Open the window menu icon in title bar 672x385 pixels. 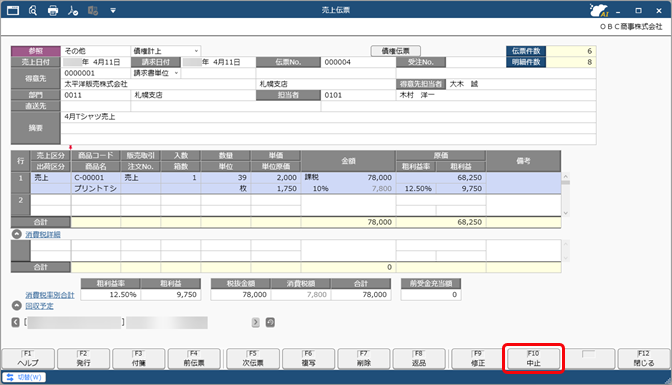tap(13, 10)
